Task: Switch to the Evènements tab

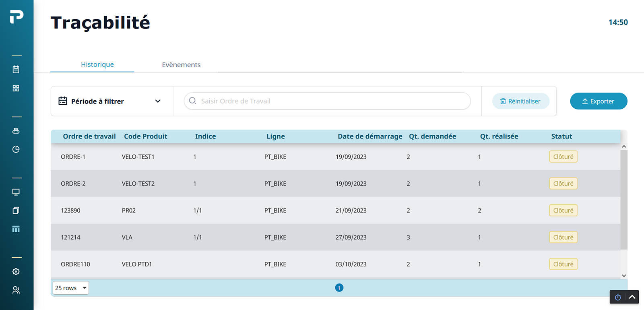Action: (x=181, y=65)
